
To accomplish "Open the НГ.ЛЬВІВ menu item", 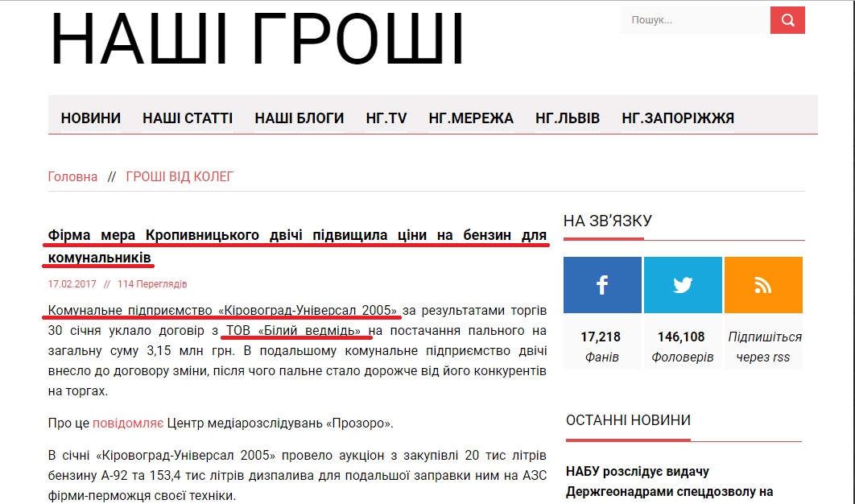I will click(568, 118).
